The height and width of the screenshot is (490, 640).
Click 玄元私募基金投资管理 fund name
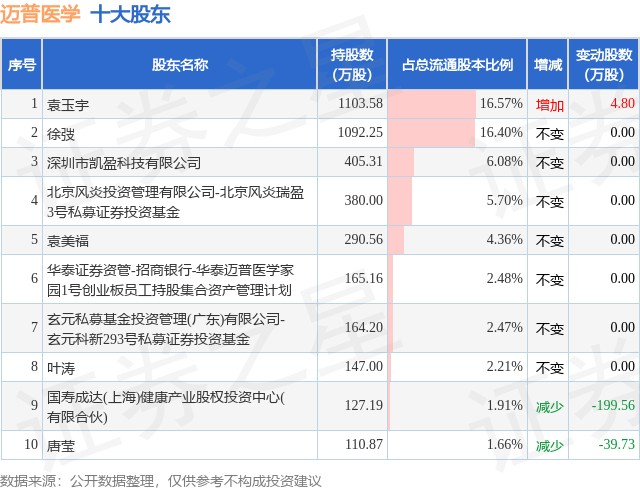click(x=166, y=329)
